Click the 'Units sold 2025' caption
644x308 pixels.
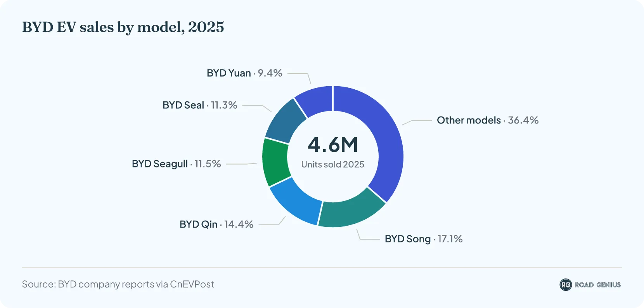coord(333,164)
